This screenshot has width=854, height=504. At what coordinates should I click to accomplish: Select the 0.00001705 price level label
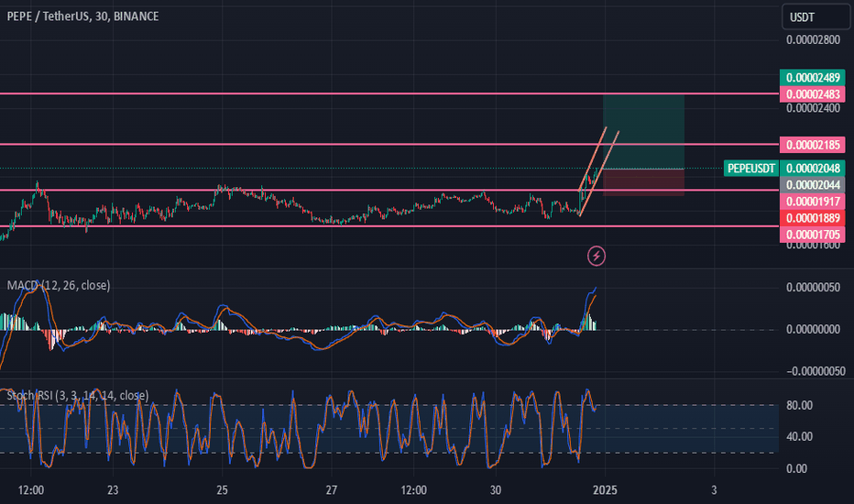(x=813, y=235)
